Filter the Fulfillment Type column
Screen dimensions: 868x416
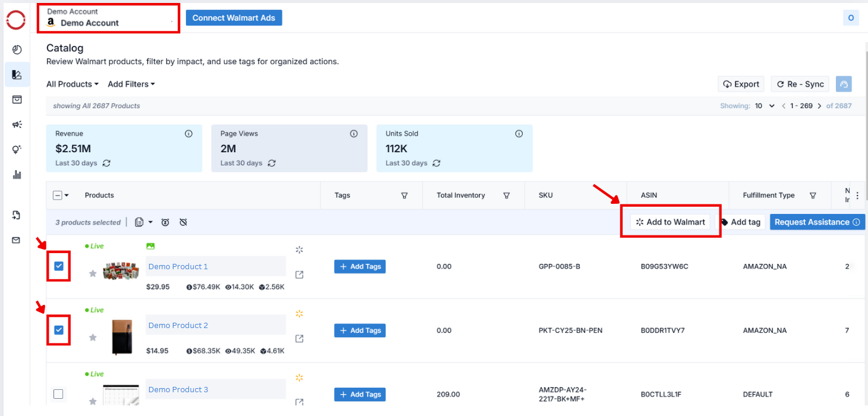pyautogui.click(x=813, y=196)
